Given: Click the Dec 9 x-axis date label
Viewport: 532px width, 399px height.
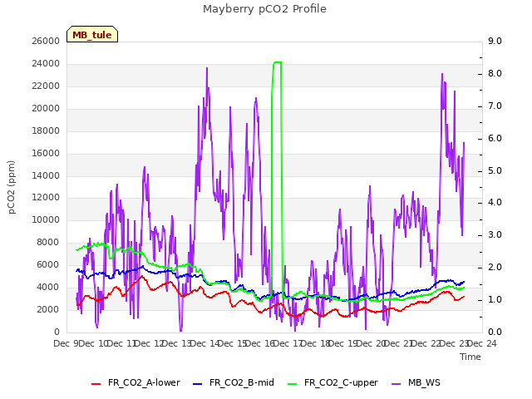Looking at the screenshot, I should tap(66, 343).
